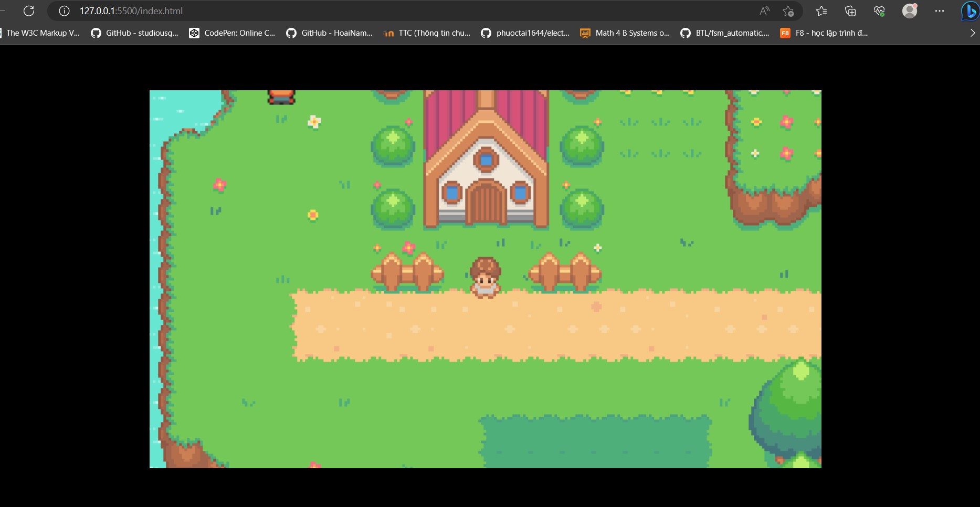Add this page to favorites

[x=788, y=10]
